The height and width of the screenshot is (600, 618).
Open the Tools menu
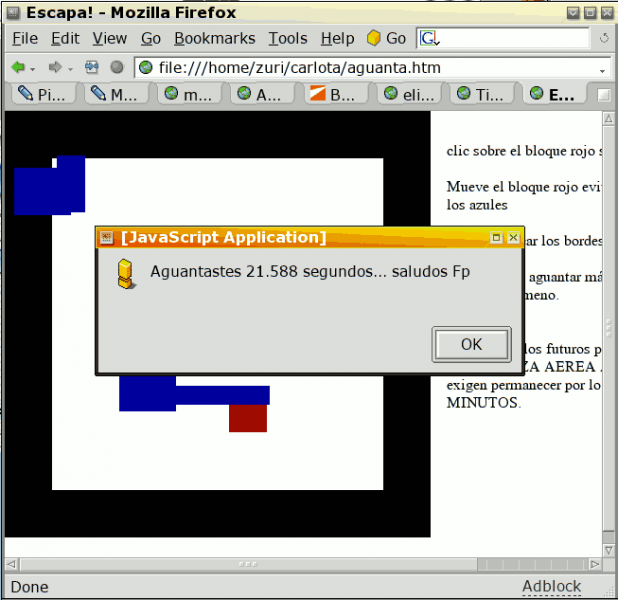288,39
